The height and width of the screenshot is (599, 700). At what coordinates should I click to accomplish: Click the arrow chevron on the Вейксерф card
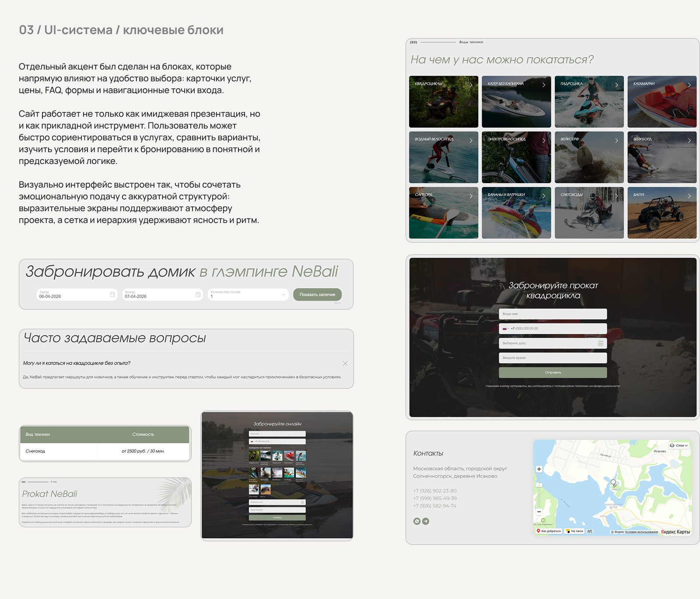point(616,140)
